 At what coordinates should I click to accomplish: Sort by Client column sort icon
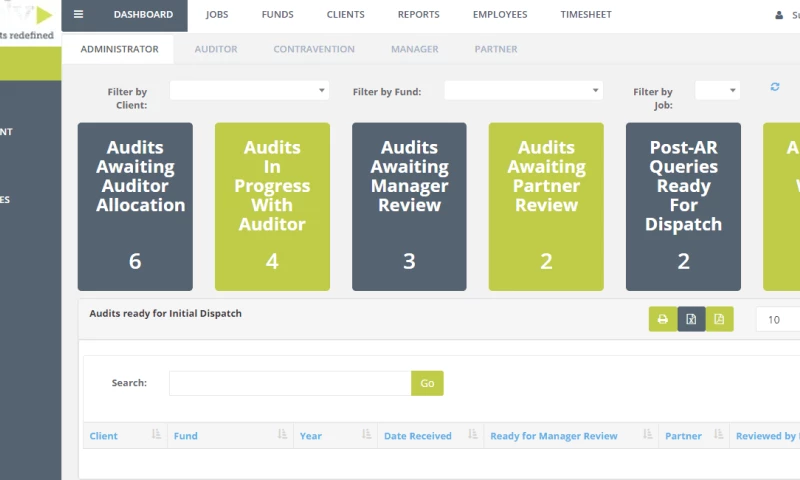(156, 434)
